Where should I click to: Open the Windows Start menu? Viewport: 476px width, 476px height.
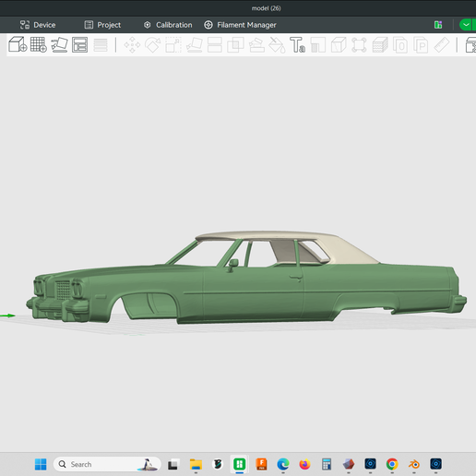pyautogui.click(x=41, y=464)
